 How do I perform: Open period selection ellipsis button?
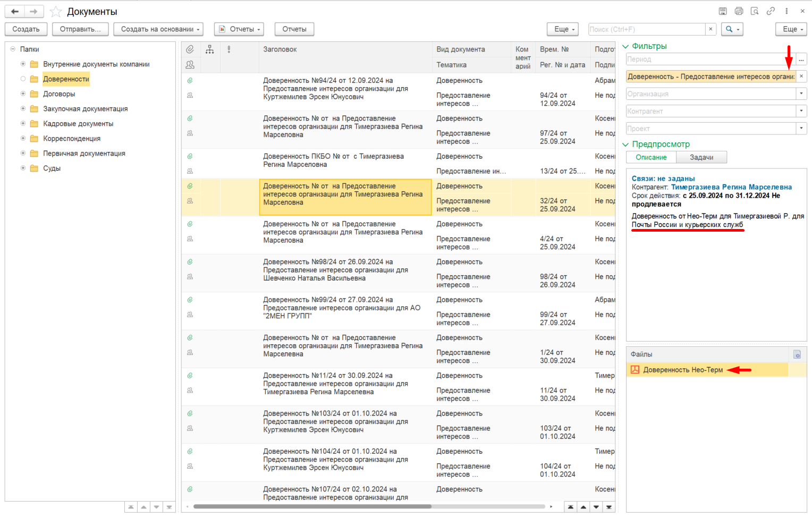[801, 59]
